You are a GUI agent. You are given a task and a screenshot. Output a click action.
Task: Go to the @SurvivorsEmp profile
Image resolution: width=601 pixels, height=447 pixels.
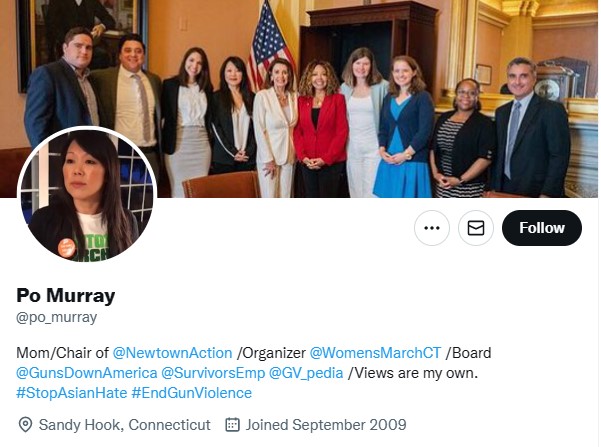(x=213, y=373)
